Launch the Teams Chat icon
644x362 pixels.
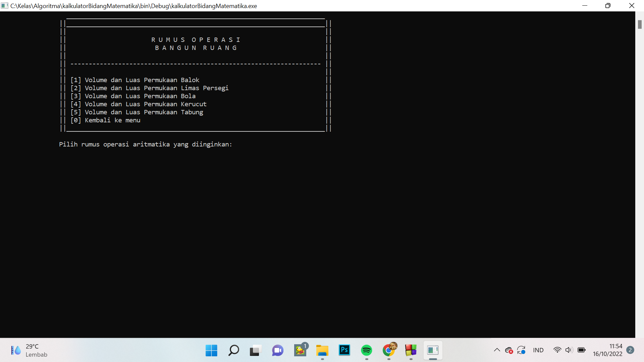(278, 351)
